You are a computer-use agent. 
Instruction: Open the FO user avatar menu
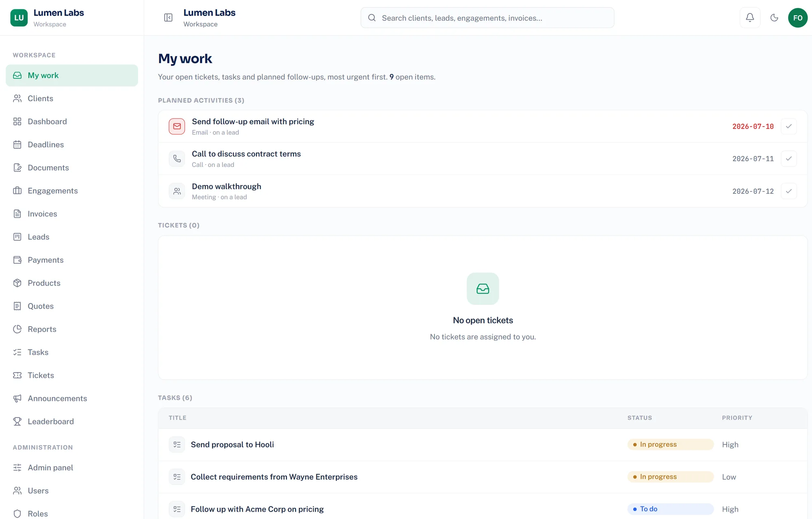point(798,17)
